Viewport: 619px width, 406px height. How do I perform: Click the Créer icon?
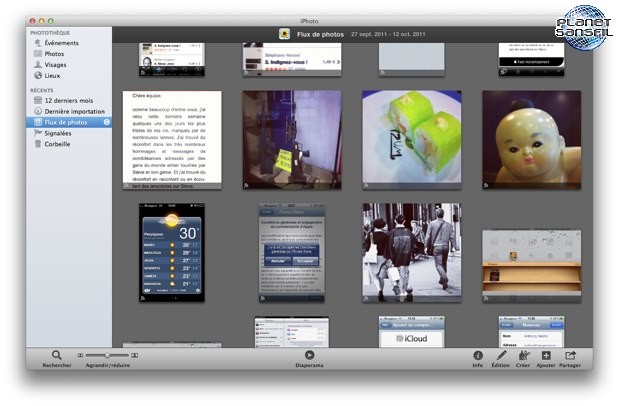523,355
